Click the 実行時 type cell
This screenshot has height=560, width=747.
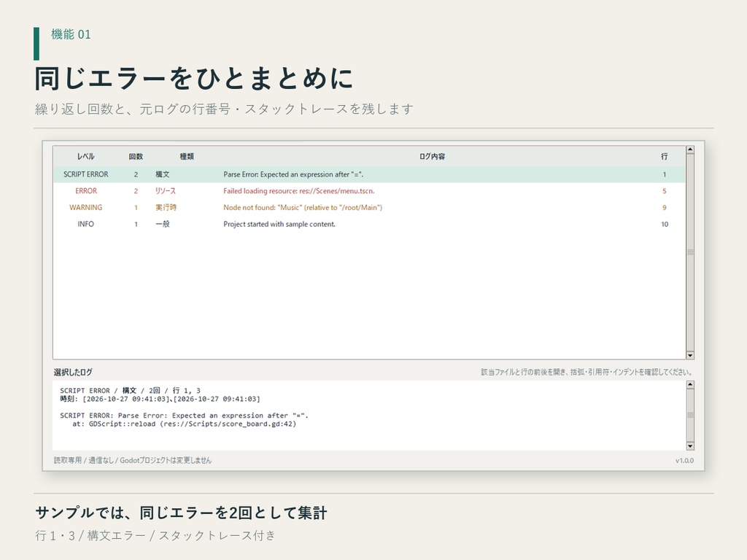166,208
